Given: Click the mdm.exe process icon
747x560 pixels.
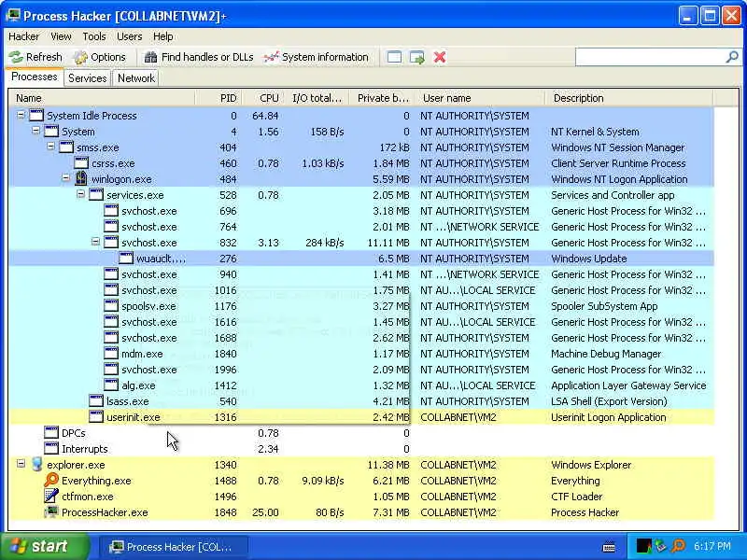Looking at the screenshot, I should click(x=111, y=354).
